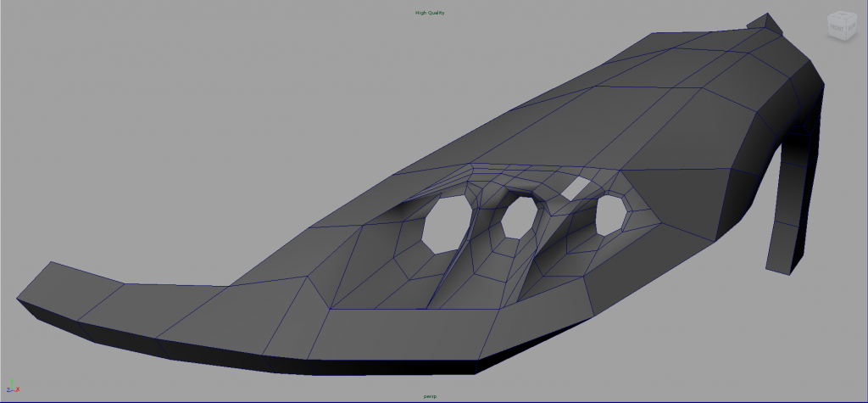Viewport: 868px width, 403px height.
Task: Click empty gray viewport background to deselect
Action: pyautogui.click(x=170, y=102)
